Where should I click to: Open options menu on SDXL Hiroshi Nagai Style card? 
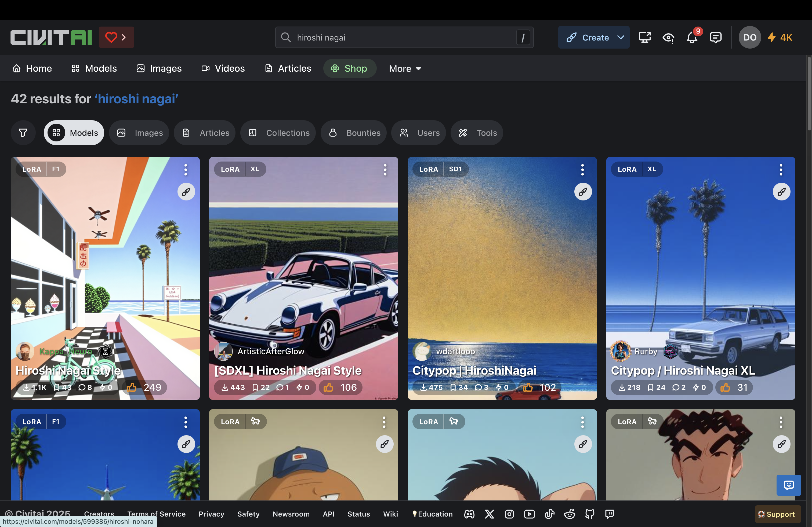point(385,169)
